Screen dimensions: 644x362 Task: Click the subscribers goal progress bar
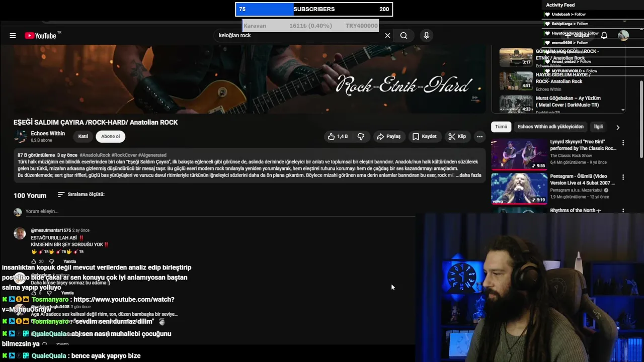(314, 9)
